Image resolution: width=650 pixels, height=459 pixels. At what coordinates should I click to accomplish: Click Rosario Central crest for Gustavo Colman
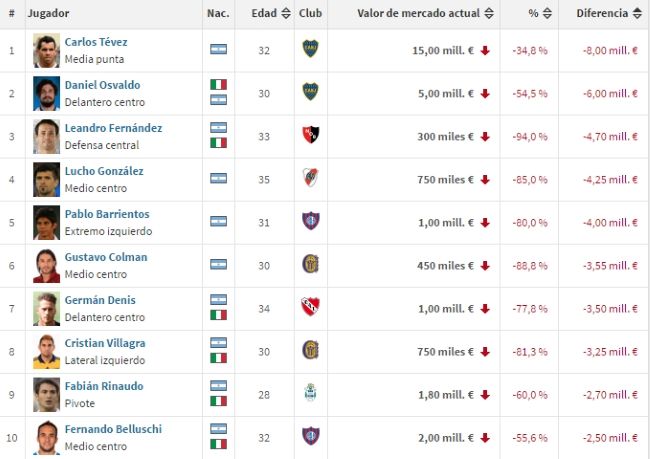pyautogui.click(x=310, y=264)
